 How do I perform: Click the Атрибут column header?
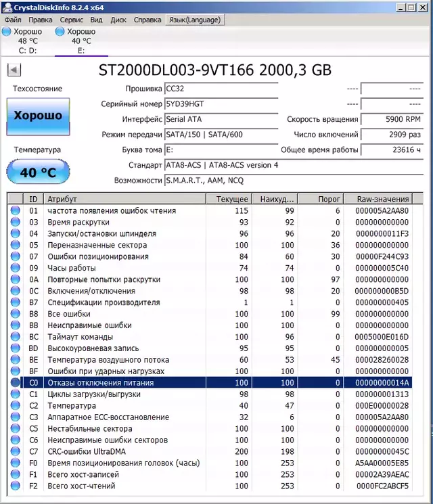click(x=124, y=199)
